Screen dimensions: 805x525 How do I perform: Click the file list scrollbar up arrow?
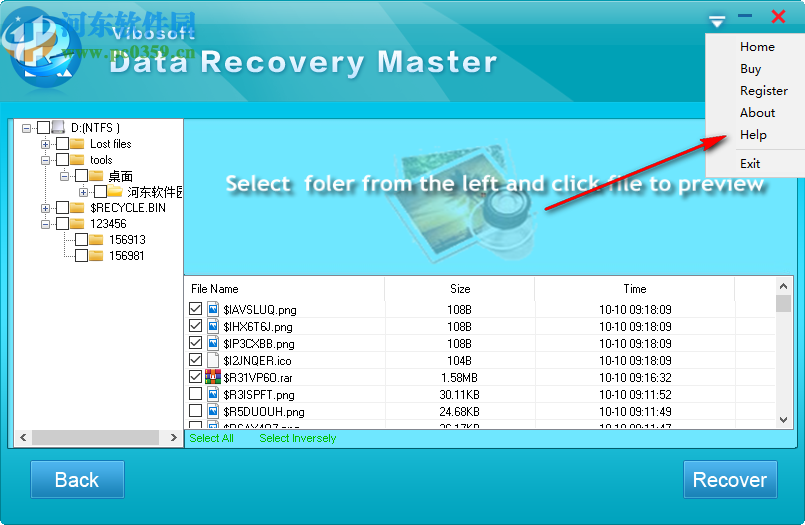[783, 286]
